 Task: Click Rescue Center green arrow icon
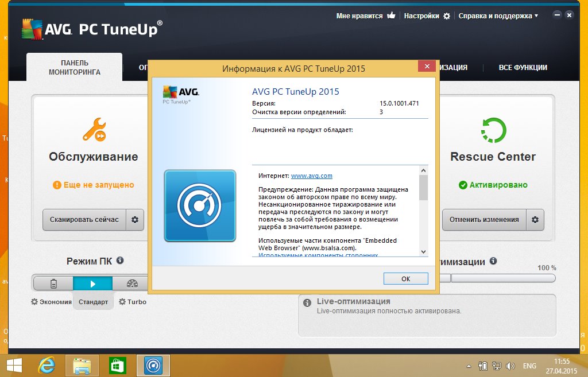point(493,130)
